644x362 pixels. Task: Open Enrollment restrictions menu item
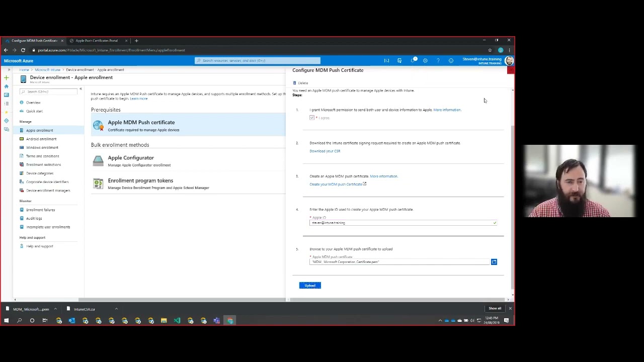click(x=43, y=164)
